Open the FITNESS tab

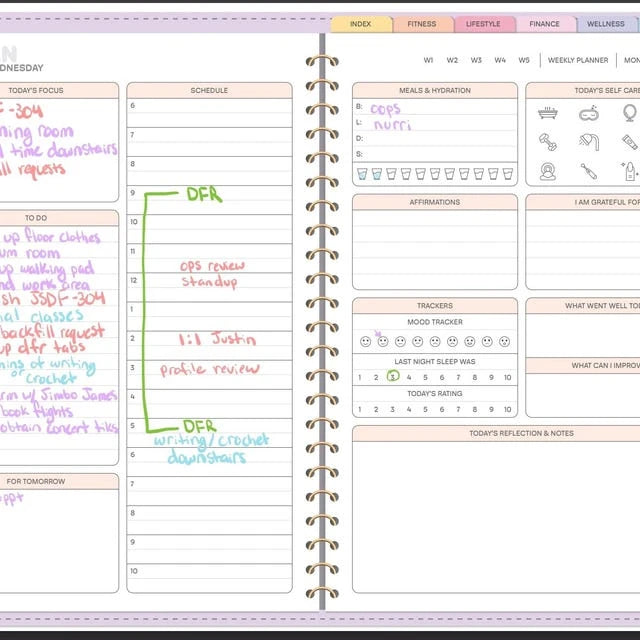[422, 24]
